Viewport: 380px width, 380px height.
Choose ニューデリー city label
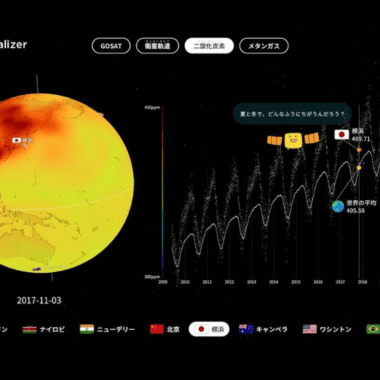pos(116,330)
